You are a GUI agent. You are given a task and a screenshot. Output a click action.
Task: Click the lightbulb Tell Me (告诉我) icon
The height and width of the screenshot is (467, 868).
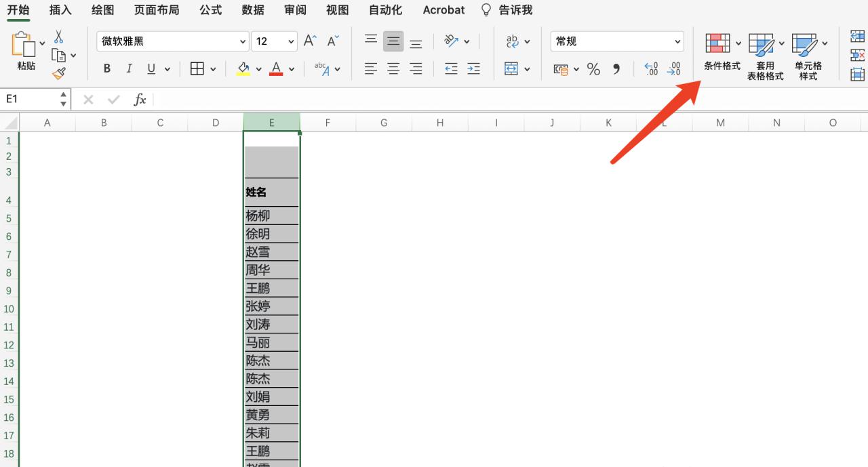pyautogui.click(x=486, y=9)
